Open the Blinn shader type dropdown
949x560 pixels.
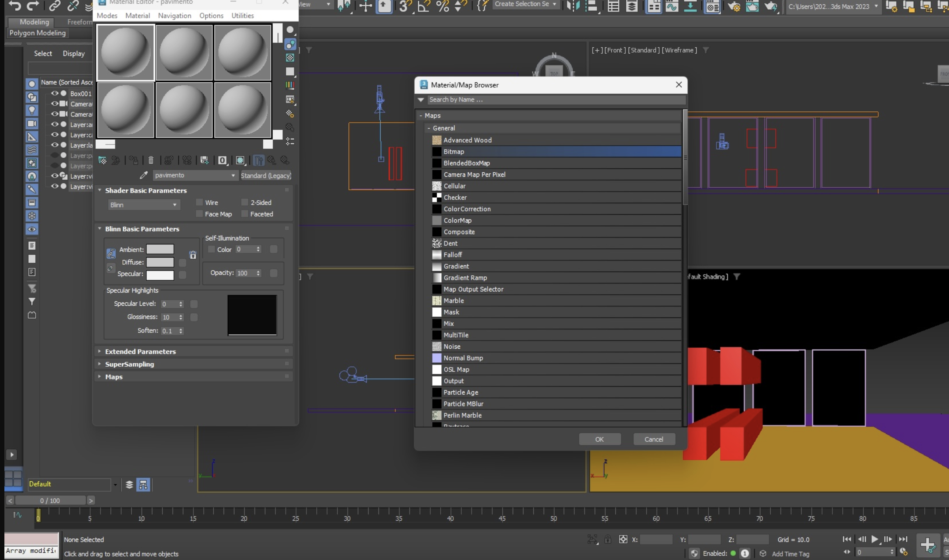pyautogui.click(x=143, y=205)
